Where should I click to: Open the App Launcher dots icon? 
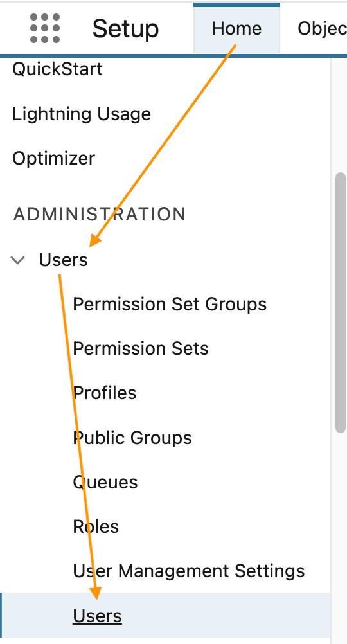coord(45,28)
